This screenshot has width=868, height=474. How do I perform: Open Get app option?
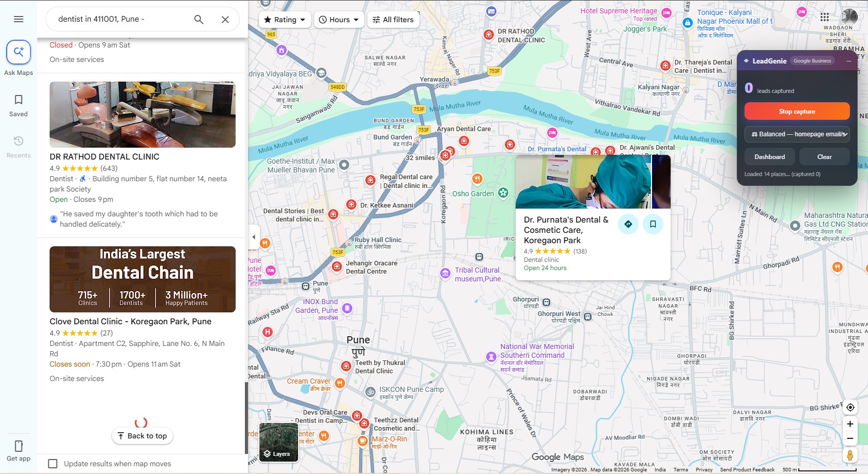[19, 451]
